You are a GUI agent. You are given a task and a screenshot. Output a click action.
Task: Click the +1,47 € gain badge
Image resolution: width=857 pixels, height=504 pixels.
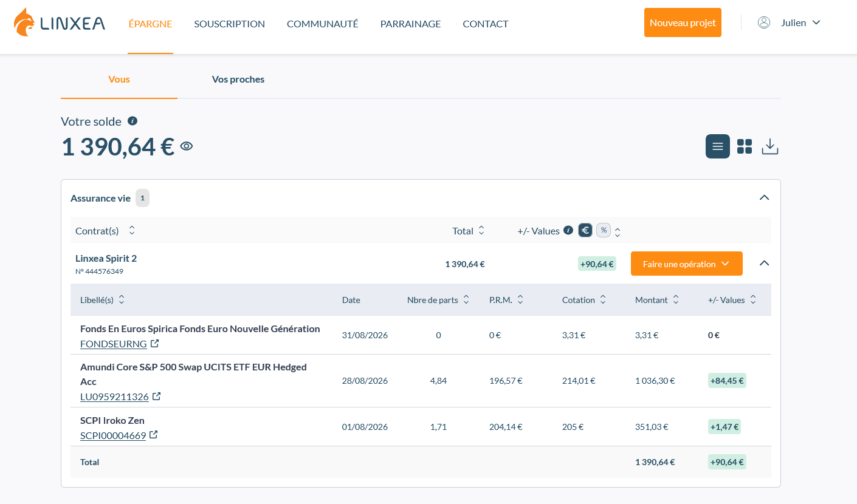click(x=724, y=427)
